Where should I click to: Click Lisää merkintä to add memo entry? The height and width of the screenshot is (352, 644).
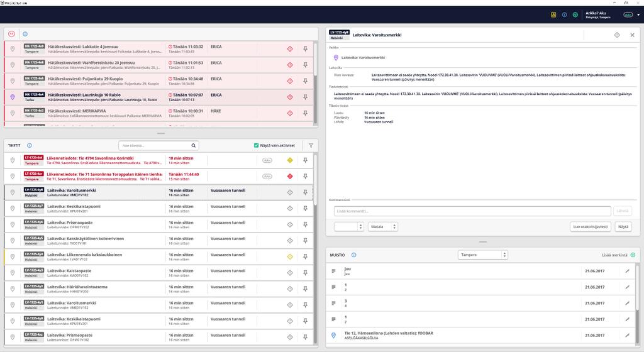coord(618,255)
